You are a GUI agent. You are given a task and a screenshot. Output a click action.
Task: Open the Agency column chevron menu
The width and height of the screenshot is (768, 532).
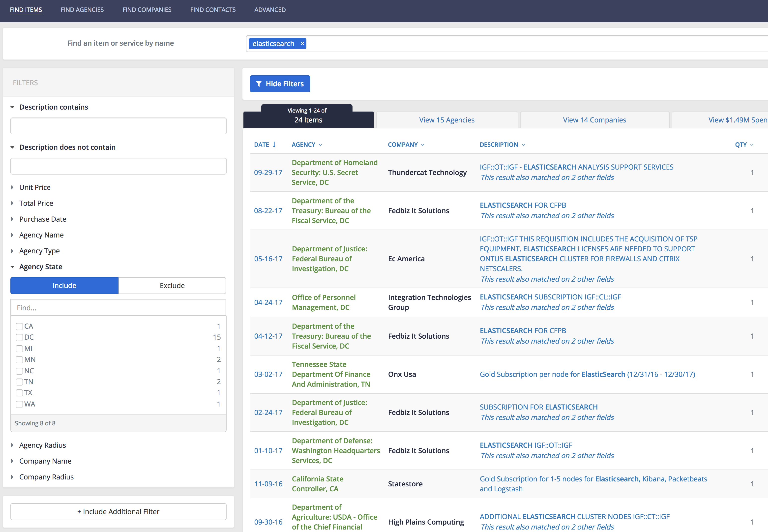tap(320, 145)
